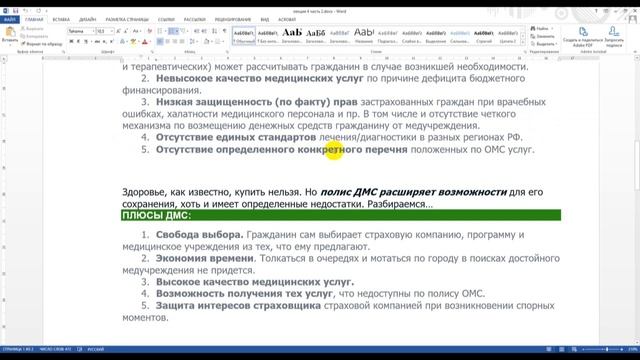
Task: Open the font name Tahoma dropdown
Action: coord(93,31)
